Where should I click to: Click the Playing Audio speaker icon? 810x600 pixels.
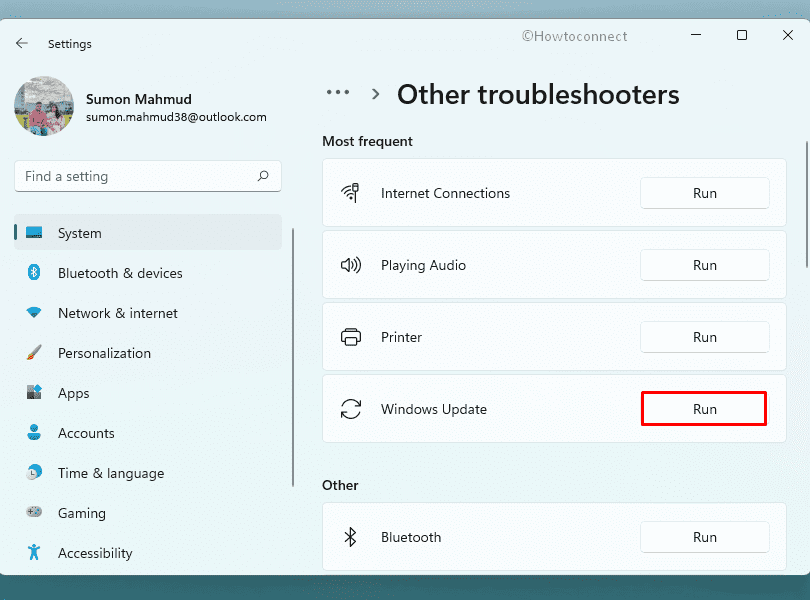(351, 265)
